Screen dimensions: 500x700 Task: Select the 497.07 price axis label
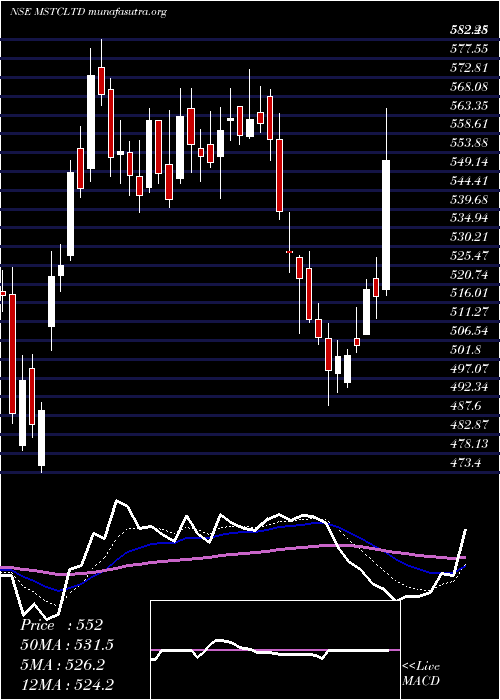[x=468, y=368]
